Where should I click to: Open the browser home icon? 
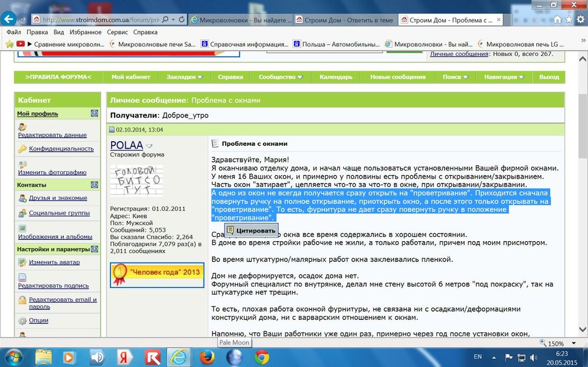pos(557,19)
